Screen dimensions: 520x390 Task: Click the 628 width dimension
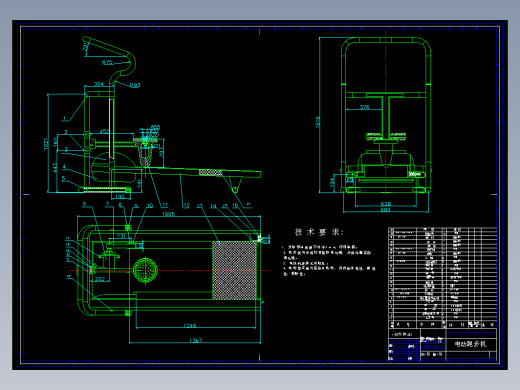[x=385, y=204]
